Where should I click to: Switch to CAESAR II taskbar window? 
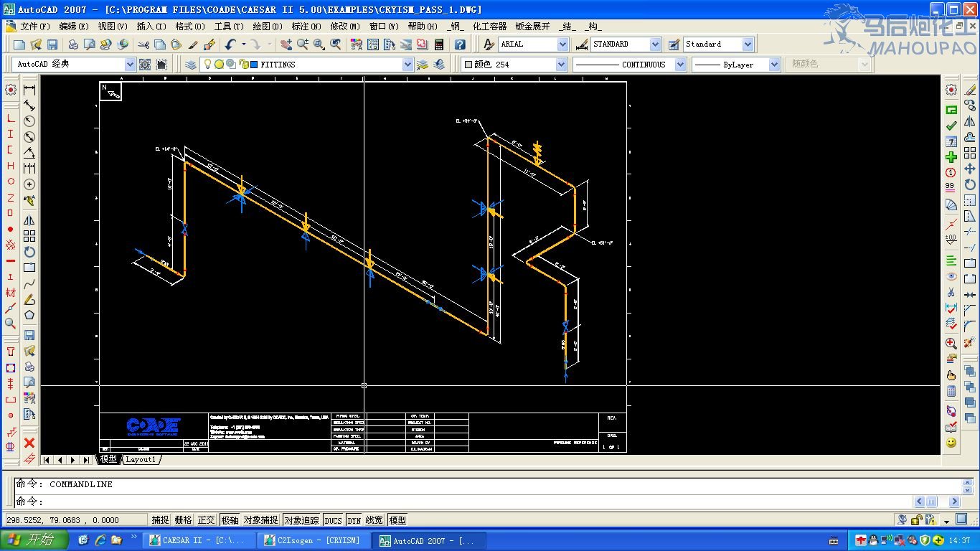pos(199,540)
